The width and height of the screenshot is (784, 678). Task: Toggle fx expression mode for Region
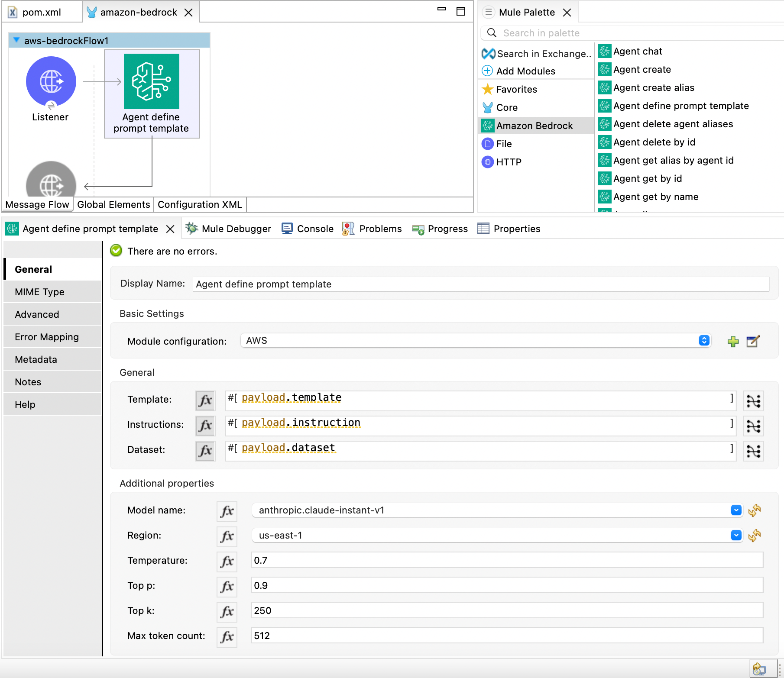coord(227,536)
